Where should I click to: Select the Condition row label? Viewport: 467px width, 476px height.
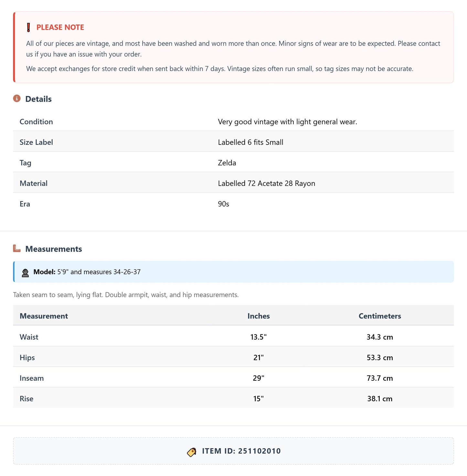[36, 122]
